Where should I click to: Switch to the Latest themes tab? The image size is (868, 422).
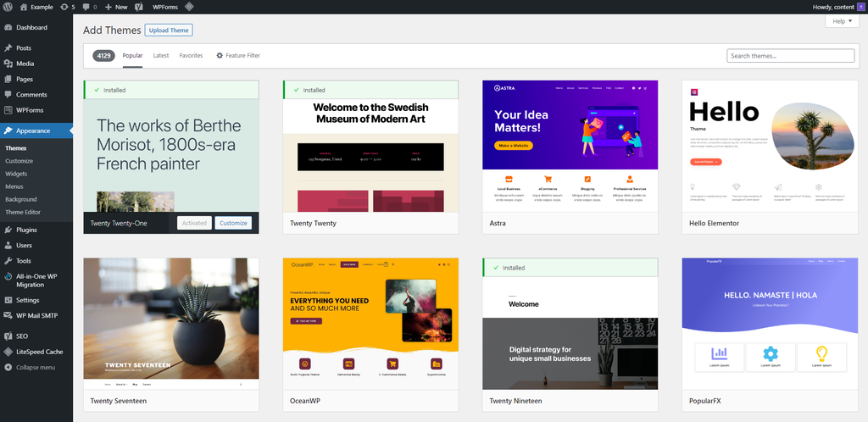[160, 55]
